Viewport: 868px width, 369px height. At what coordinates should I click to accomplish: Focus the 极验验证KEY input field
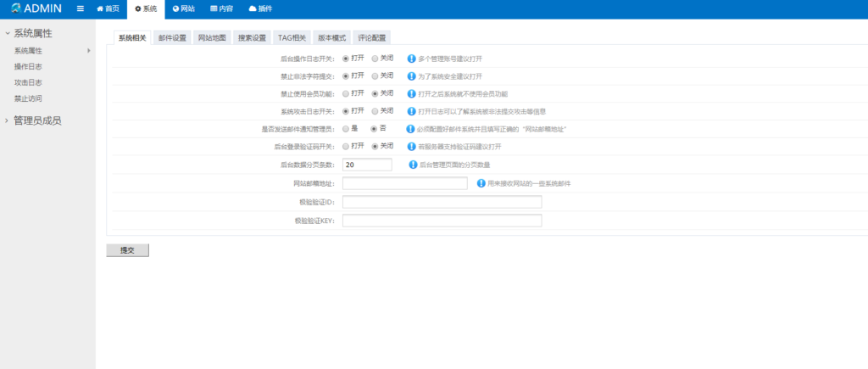442,221
